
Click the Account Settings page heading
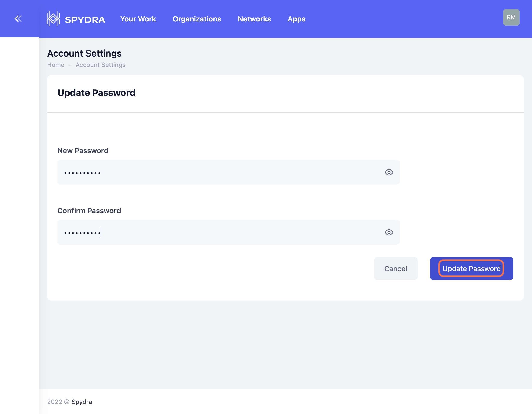pyautogui.click(x=84, y=54)
